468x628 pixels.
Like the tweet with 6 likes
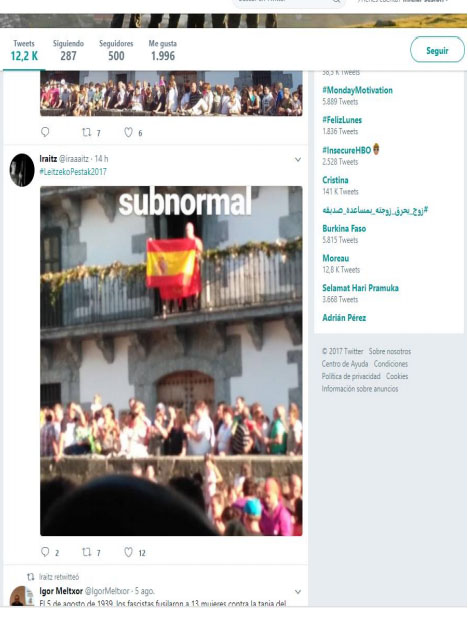click(128, 132)
